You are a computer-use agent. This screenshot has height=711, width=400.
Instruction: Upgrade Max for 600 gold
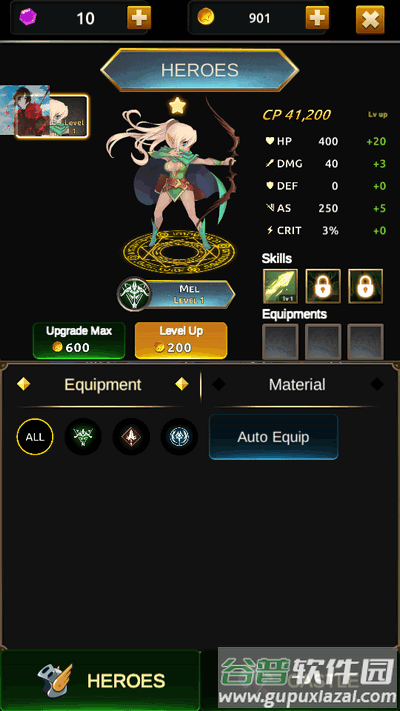[x=79, y=340]
